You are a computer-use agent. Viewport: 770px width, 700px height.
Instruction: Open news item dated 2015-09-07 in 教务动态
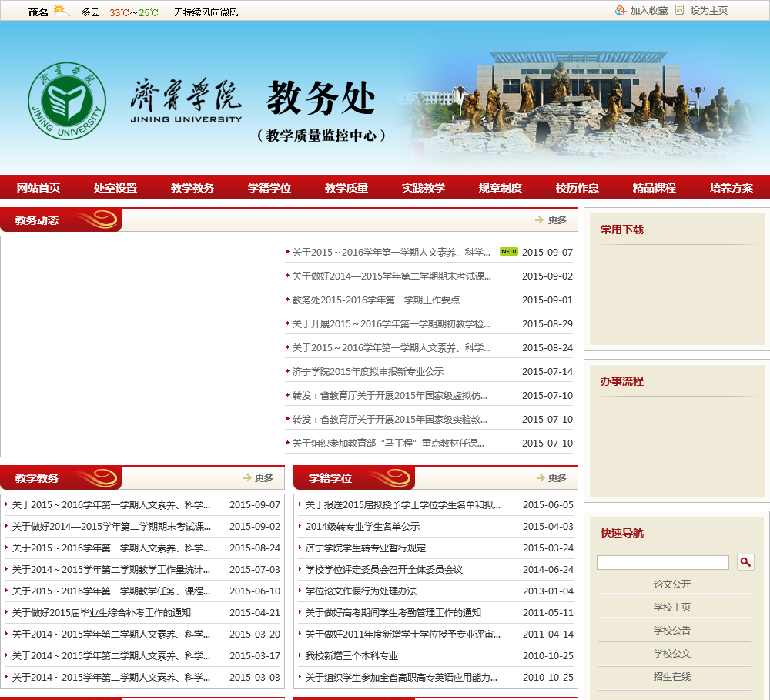391,252
